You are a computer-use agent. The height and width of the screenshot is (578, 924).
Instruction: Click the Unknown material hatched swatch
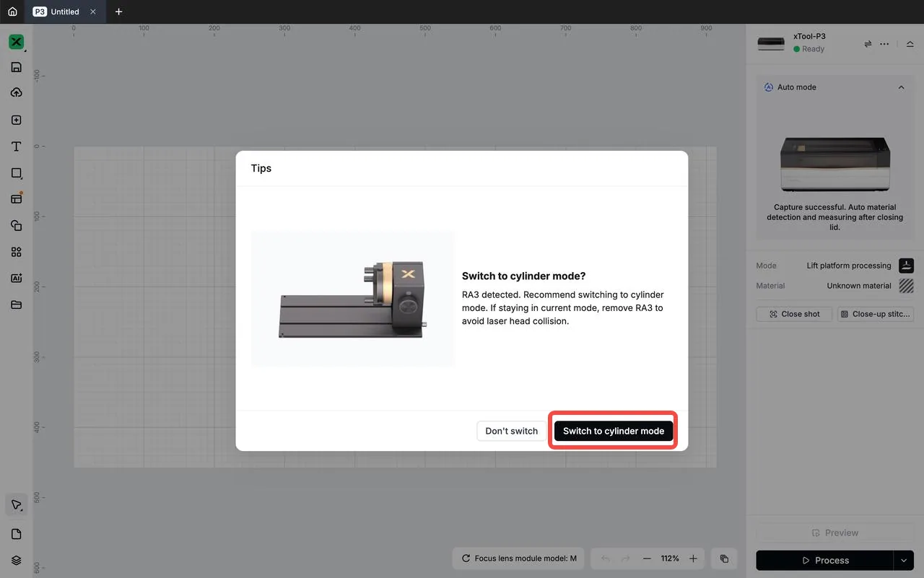click(906, 286)
